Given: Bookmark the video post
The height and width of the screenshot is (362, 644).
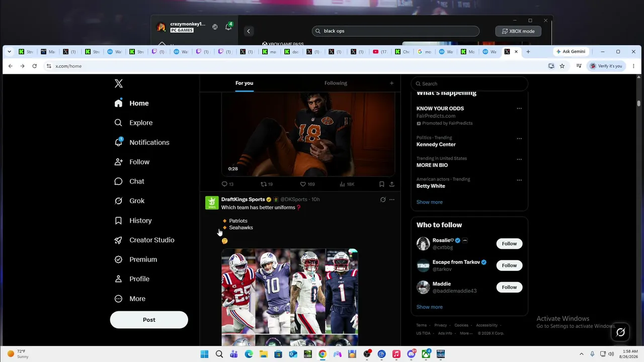Looking at the screenshot, I should 382,184.
